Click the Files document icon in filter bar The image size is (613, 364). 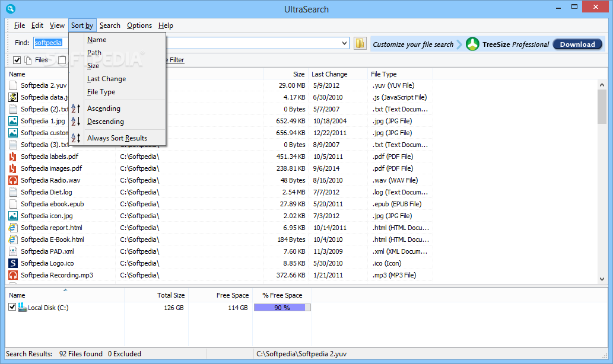click(x=28, y=60)
